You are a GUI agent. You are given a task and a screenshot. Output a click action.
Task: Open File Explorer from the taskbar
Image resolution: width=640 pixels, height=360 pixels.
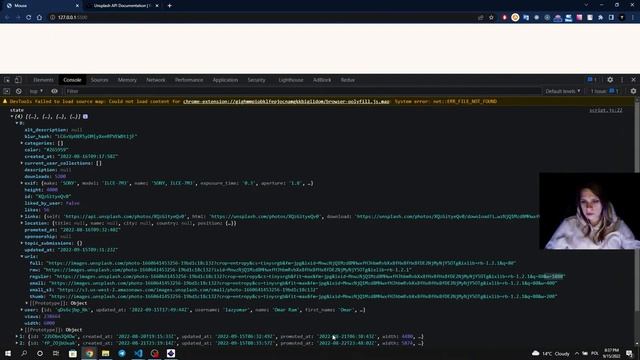pyautogui.click(x=106, y=353)
